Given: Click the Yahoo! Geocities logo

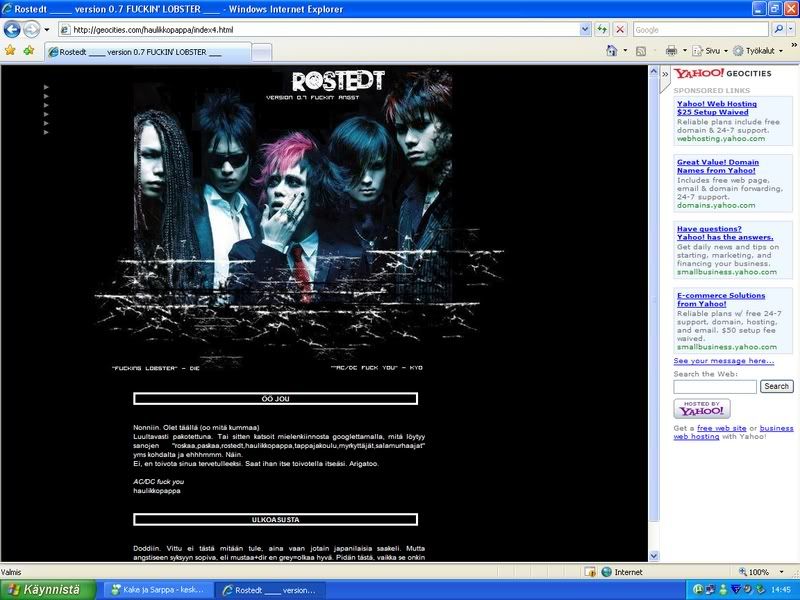Looking at the screenshot, I should (723, 73).
